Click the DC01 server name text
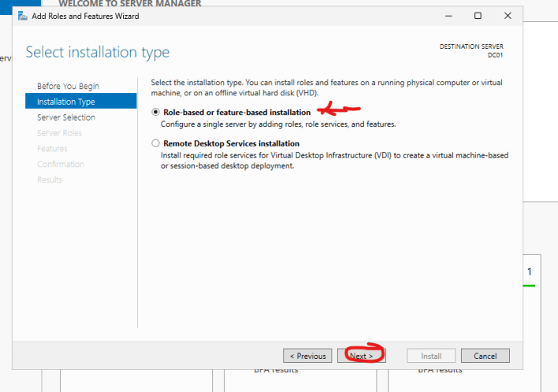The height and width of the screenshot is (392, 558). click(496, 55)
